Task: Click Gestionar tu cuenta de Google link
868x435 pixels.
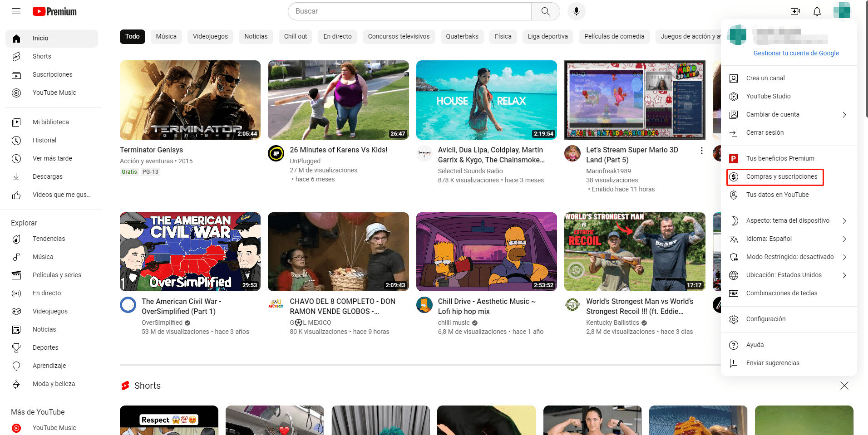Action: point(796,53)
